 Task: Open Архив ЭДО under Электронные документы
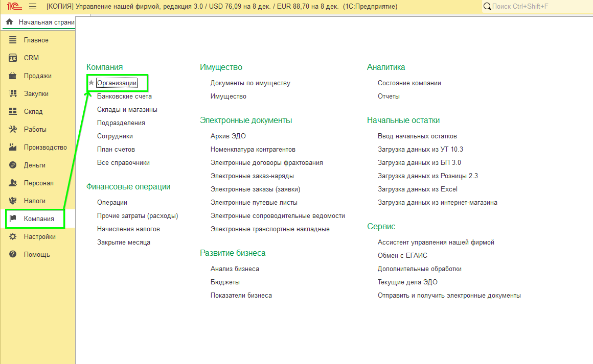[x=228, y=136]
